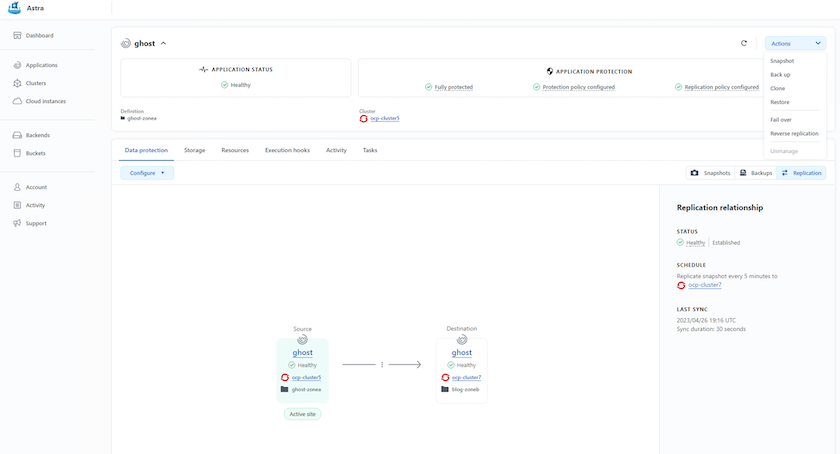Open the Dashboard icon in sidebar

[17, 35]
